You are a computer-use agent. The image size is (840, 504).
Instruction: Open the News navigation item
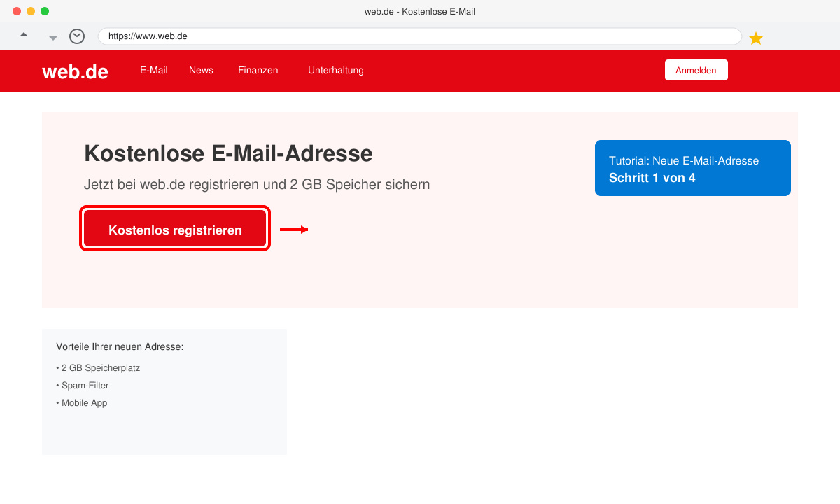(x=201, y=70)
